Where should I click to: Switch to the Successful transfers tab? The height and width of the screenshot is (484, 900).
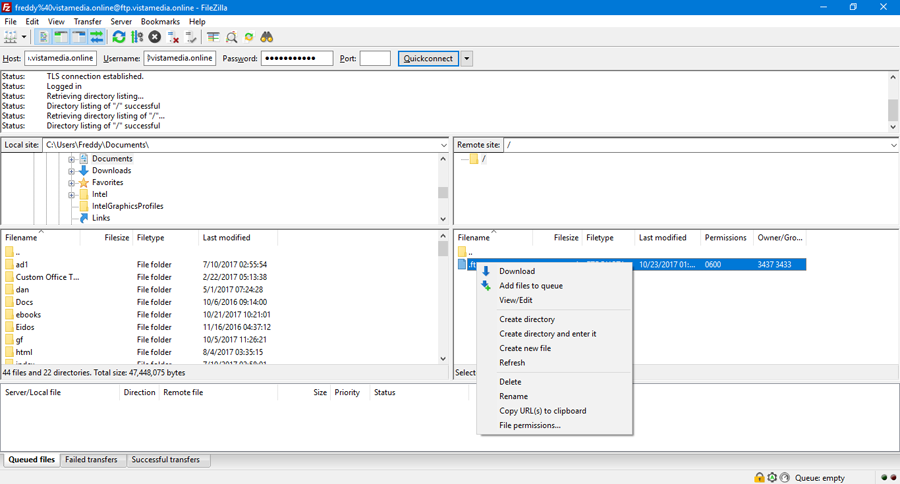click(x=165, y=460)
